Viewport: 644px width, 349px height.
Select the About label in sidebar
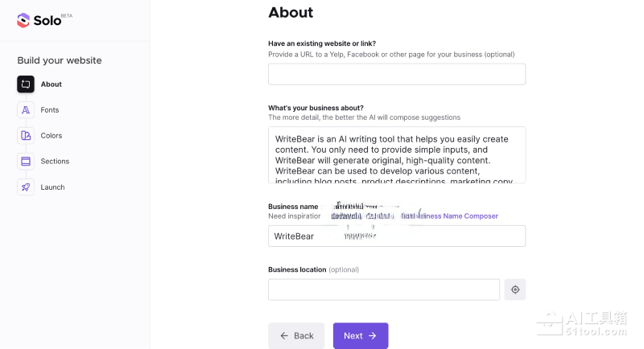click(52, 84)
